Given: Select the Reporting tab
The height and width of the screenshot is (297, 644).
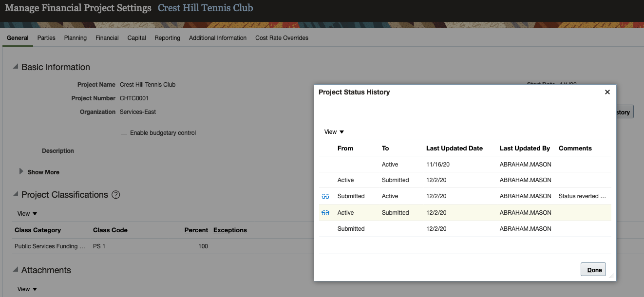Looking at the screenshot, I should [168, 38].
